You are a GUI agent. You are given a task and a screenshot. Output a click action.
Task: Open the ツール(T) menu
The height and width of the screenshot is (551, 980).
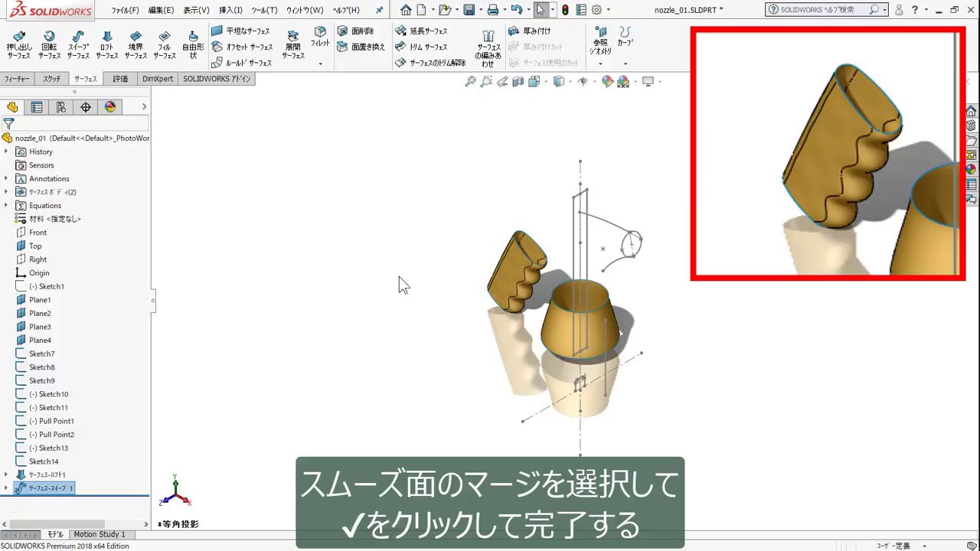264,10
